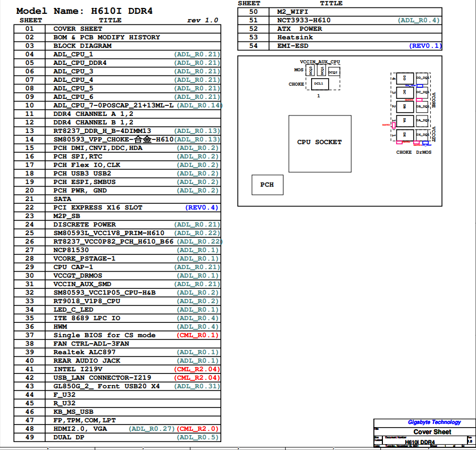
Task: Select "DDR4 CHANNEL A 1,2" row
Action: 117,114
